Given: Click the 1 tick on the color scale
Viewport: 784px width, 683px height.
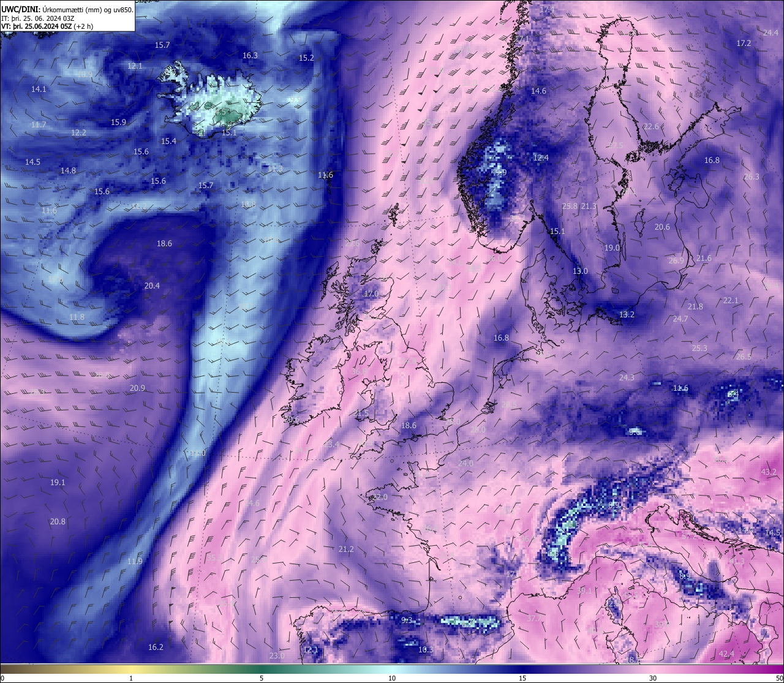Looking at the screenshot, I should 131,678.
